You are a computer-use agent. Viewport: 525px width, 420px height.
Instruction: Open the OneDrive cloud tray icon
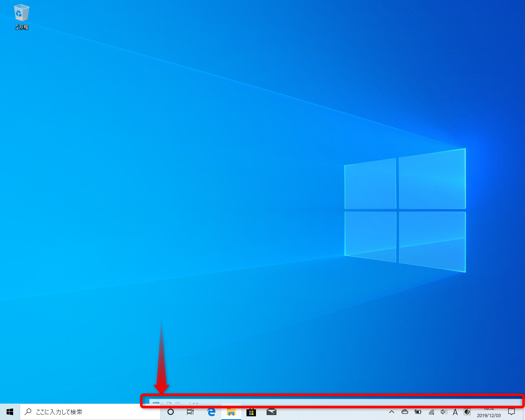coord(405,412)
